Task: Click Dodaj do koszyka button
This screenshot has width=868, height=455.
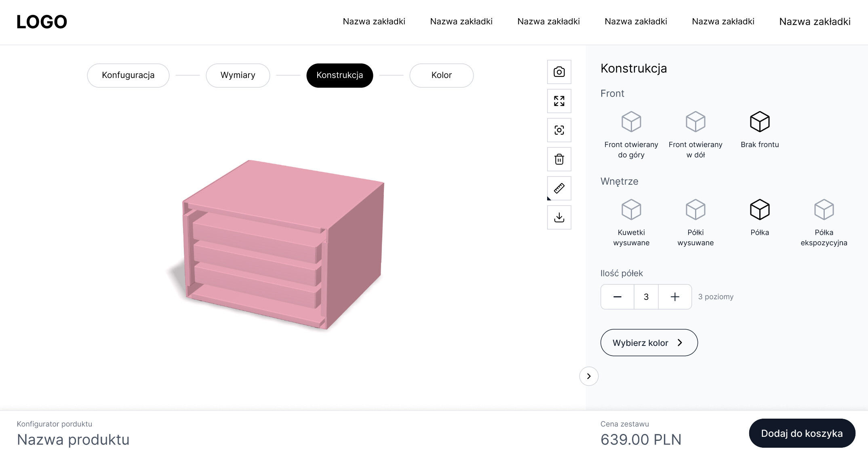Action: click(802, 433)
